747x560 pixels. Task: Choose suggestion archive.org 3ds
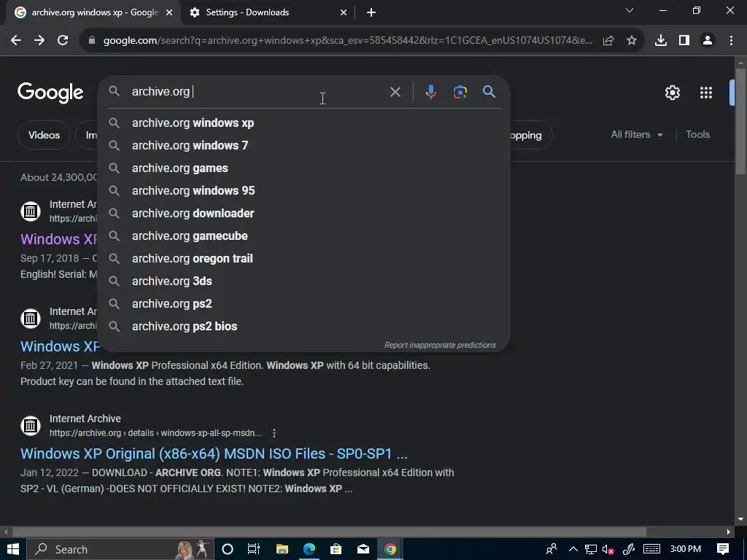(x=303, y=281)
